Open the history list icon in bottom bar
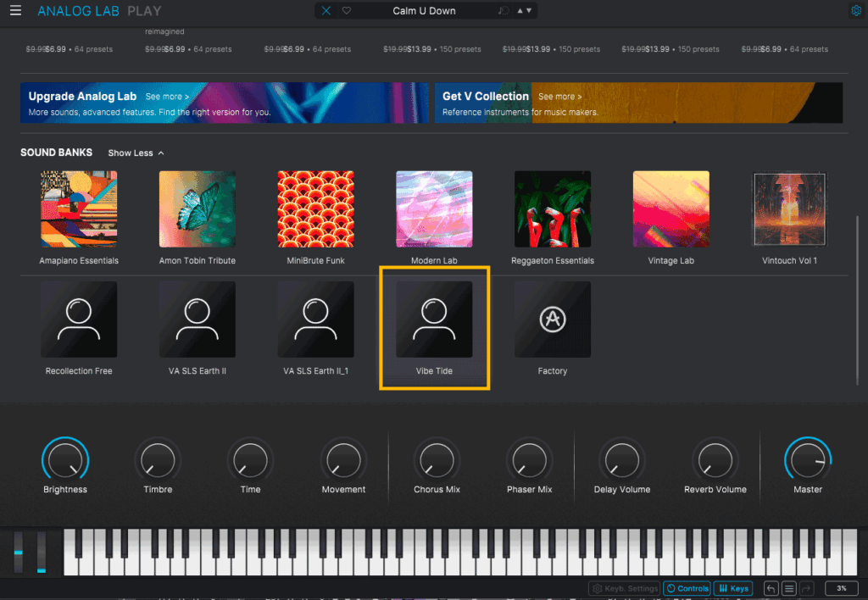 click(789, 588)
